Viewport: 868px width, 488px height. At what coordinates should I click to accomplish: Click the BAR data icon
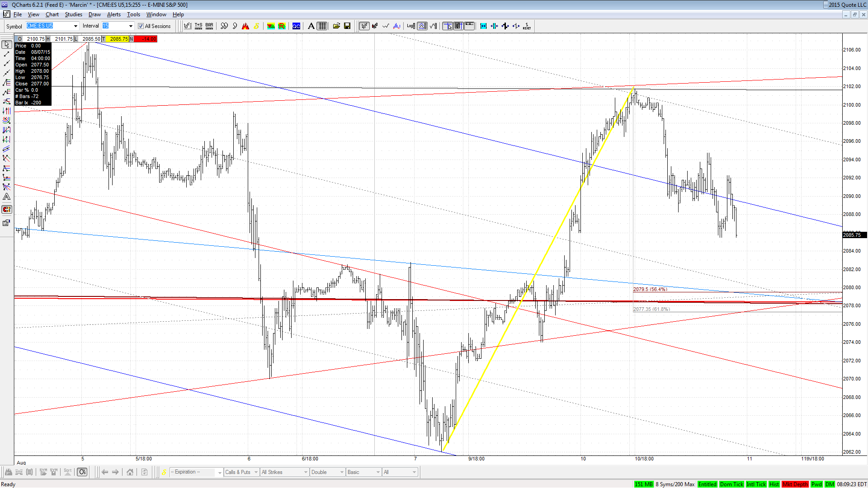pos(209,26)
